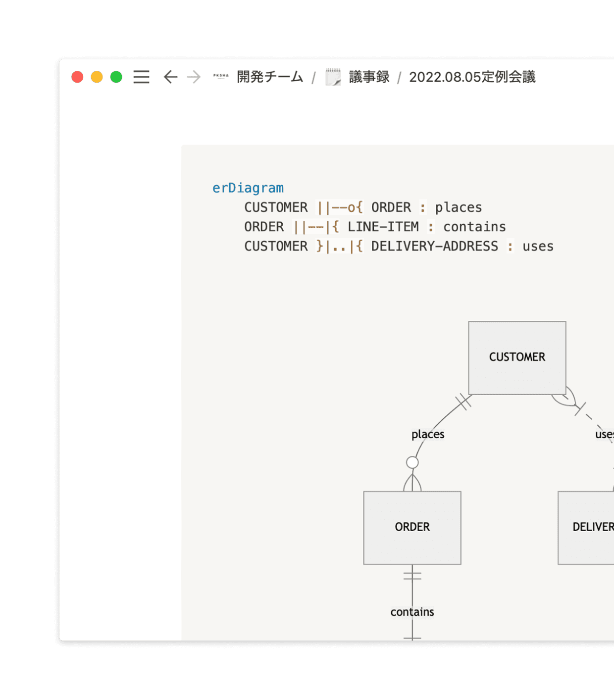614x700 pixels.
Task: Select the CUSTOMER entity box in diagram
Action: pyautogui.click(x=517, y=357)
